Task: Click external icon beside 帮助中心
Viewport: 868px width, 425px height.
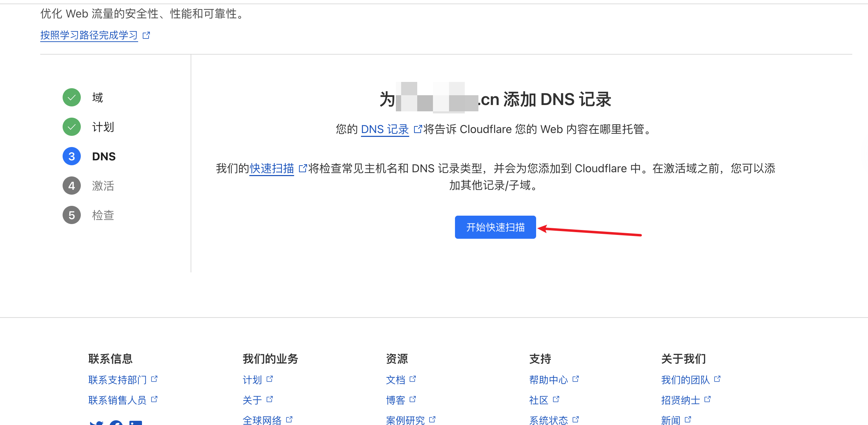Action: (x=576, y=379)
